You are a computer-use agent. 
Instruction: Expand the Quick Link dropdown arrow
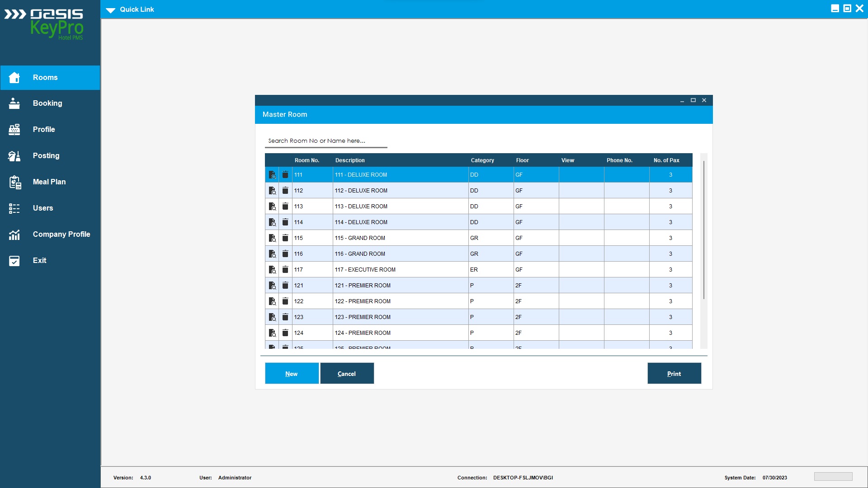point(111,10)
